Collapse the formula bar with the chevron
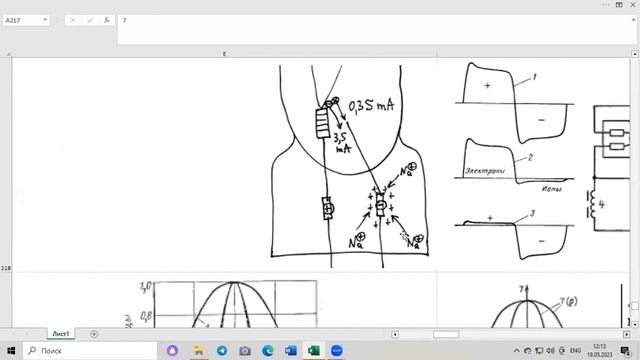The image size is (640, 360). coord(633,20)
